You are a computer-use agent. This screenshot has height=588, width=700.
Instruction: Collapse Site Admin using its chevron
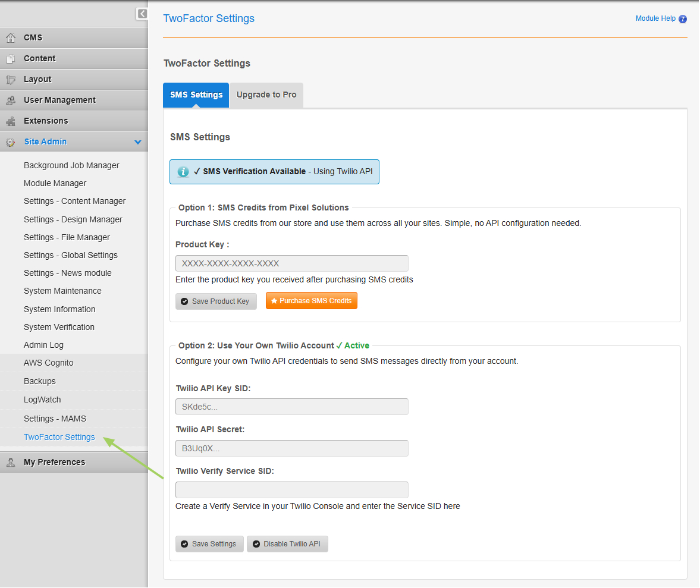pos(138,142)
